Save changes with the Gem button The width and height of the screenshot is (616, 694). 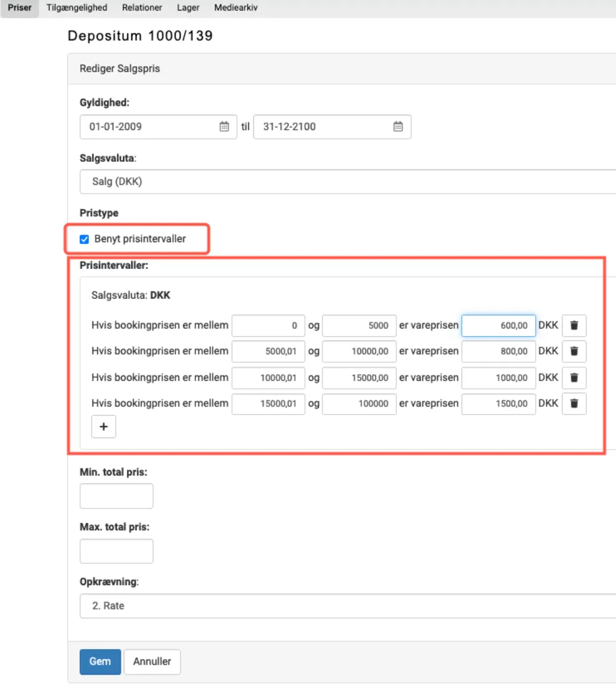coord(100,662)
